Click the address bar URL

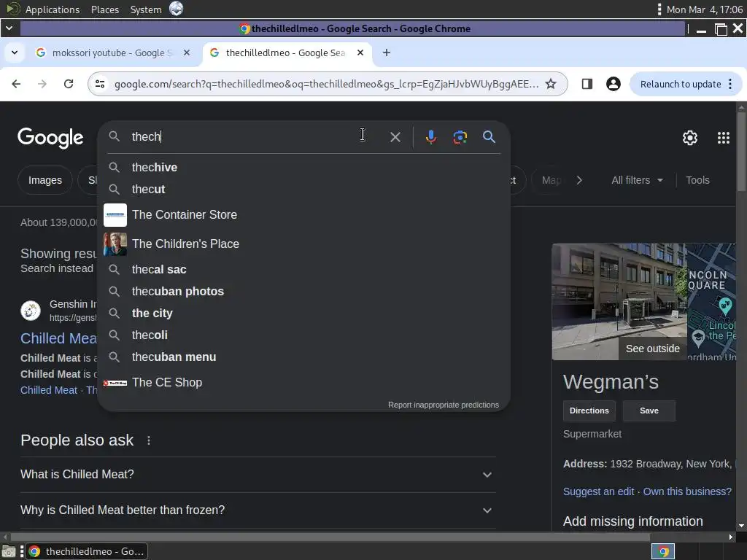(326, 85)
